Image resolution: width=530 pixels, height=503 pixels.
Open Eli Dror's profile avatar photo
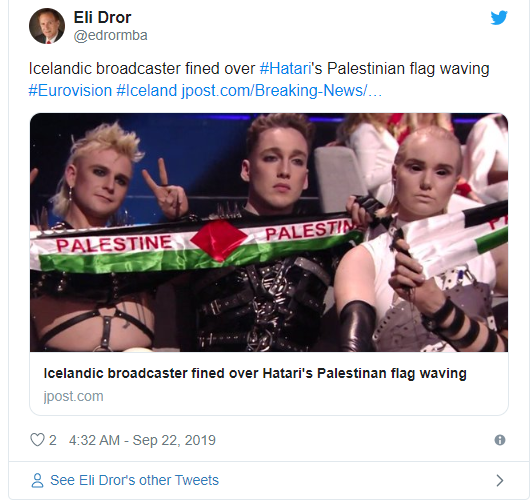(x=47, y=26)
